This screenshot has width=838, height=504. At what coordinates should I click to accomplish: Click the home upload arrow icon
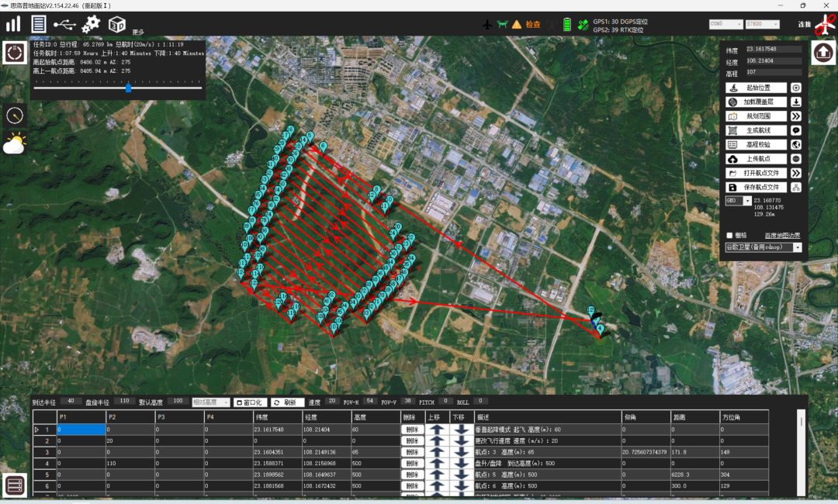click(822, 53)
